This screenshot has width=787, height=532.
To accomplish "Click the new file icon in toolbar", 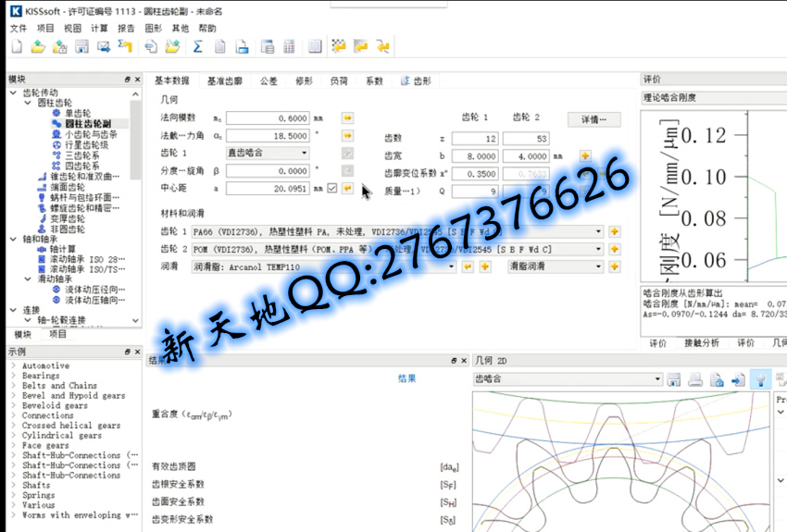I will coord(16,46).
